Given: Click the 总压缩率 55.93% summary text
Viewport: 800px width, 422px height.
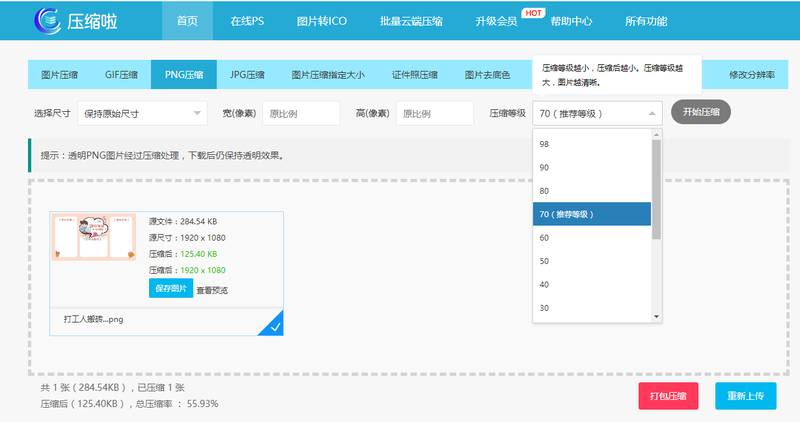Looking at the screenshot, I should pos(177,404).
